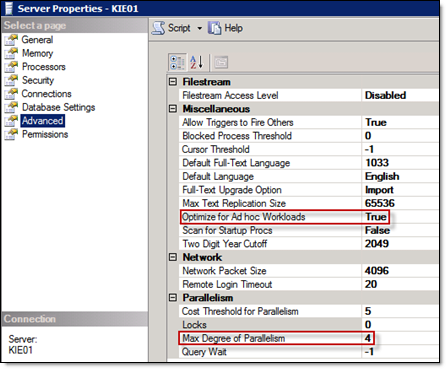Viewport: 446px width, 369px height.
Task: Open the Memory page
Action: pyautogui.click(x=37, y=53)
